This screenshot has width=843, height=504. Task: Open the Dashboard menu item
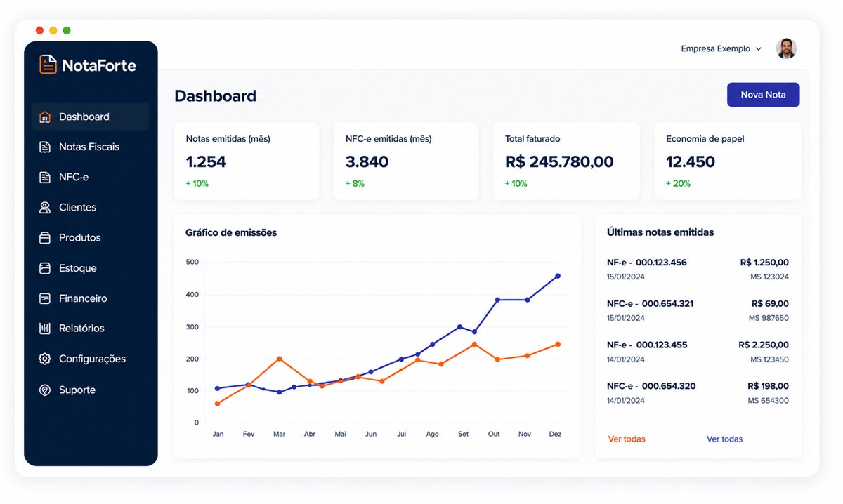coord(90,117)
